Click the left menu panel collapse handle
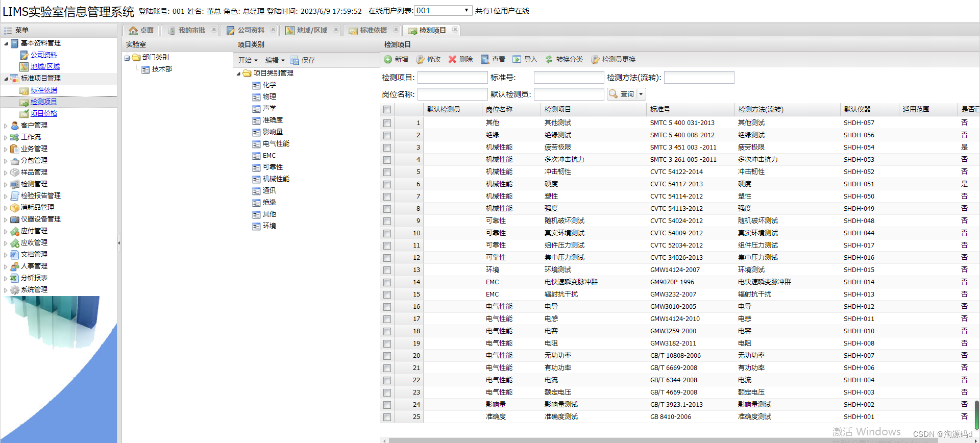The height and width of the screenshot is (443, 980). pyautogui.click(x=119, y=243)
